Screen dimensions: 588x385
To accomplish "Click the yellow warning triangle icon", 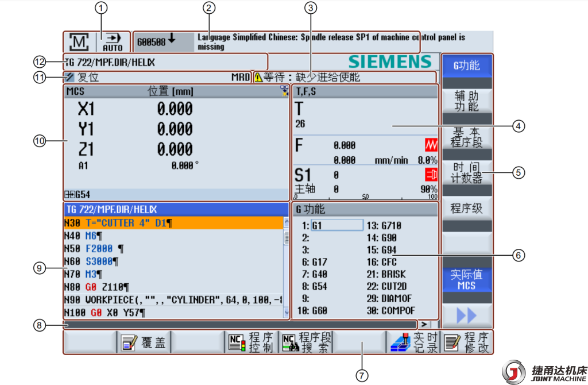I will pyautogui.click(x=258, y=77).
